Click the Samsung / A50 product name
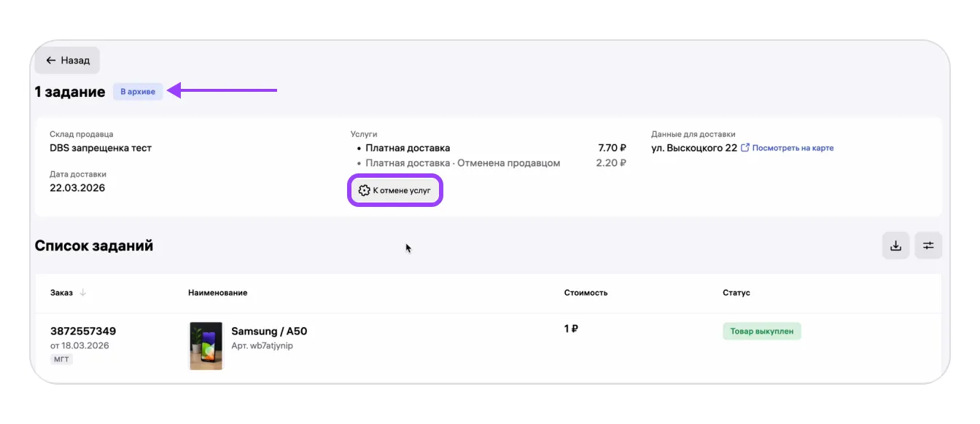The height and width of the screenshot is (424, 980). click(x=269, y=331)
